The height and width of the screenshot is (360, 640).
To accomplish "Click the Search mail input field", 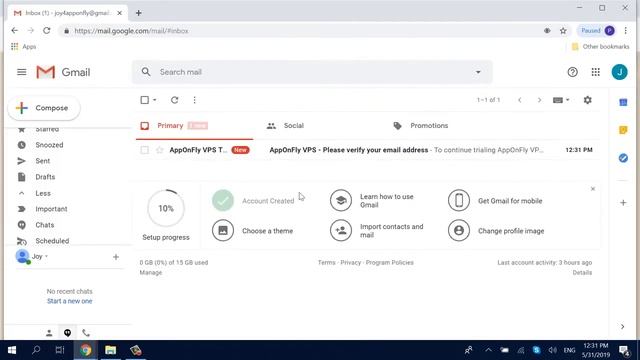I will pyautogui.click(x=312, y=72).
